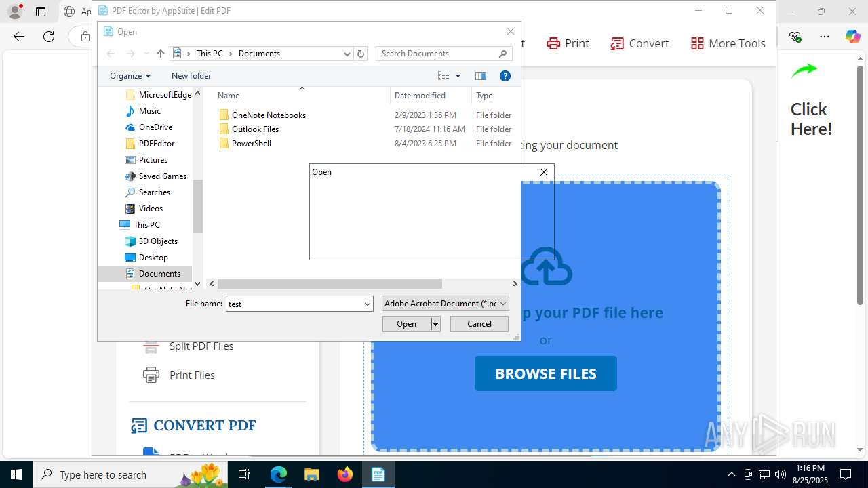Close the small Open tooltip popup
Screen dimensions: 868x488
click(544, 172)
